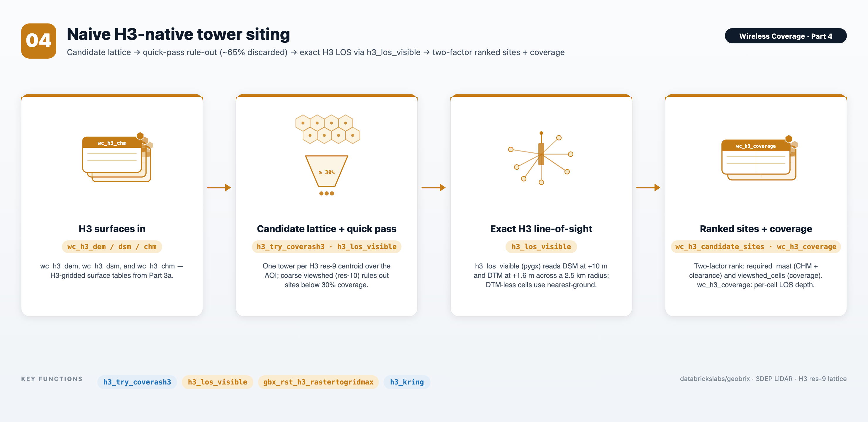Click the arrow leading to Ranked sites card
Viewport: 868px width, 422px height.
(x=648, y=188)
